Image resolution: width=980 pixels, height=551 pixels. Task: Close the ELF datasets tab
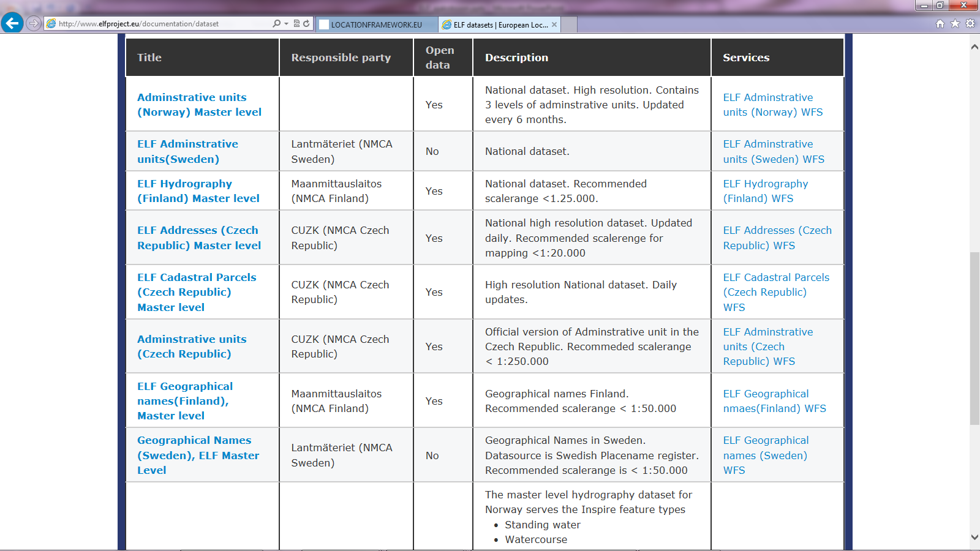(x=554, y=24)
